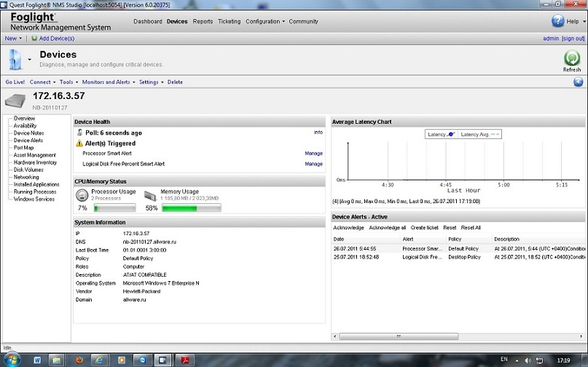Select Installed Applications in the tree
The image size is (588, 367).
(x=36, y=184)
